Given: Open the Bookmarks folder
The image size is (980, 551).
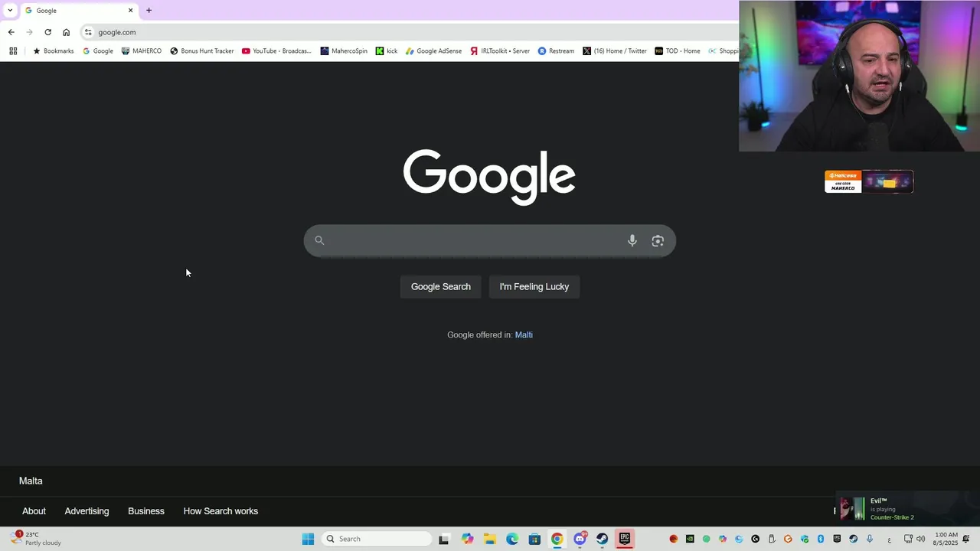Looking at the screenshot, I should tap(53, 51).
